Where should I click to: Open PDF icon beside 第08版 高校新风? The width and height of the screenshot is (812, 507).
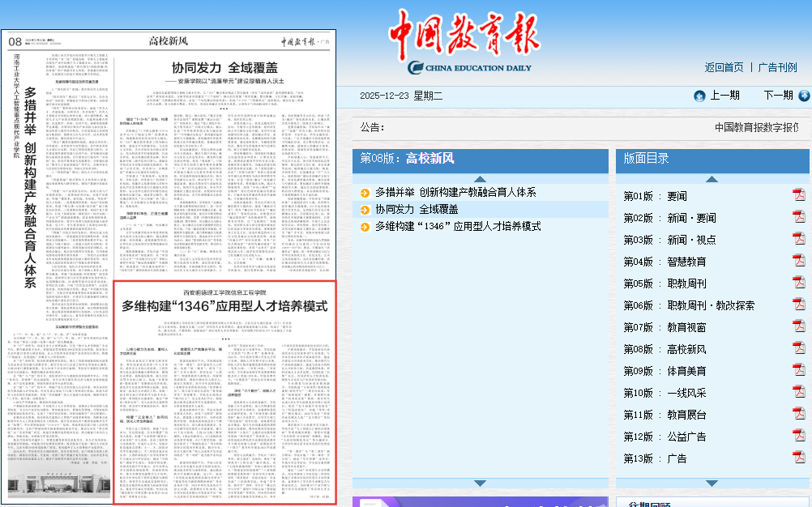(x=798, y=349)
